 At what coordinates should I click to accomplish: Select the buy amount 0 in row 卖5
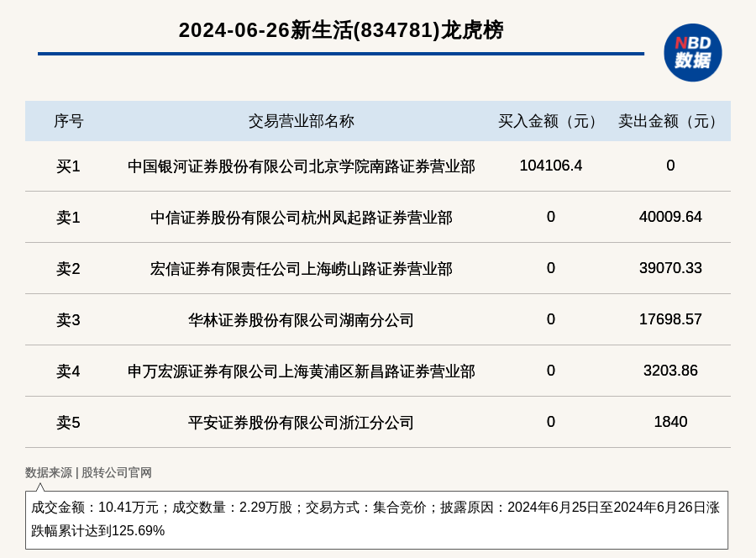550,422
